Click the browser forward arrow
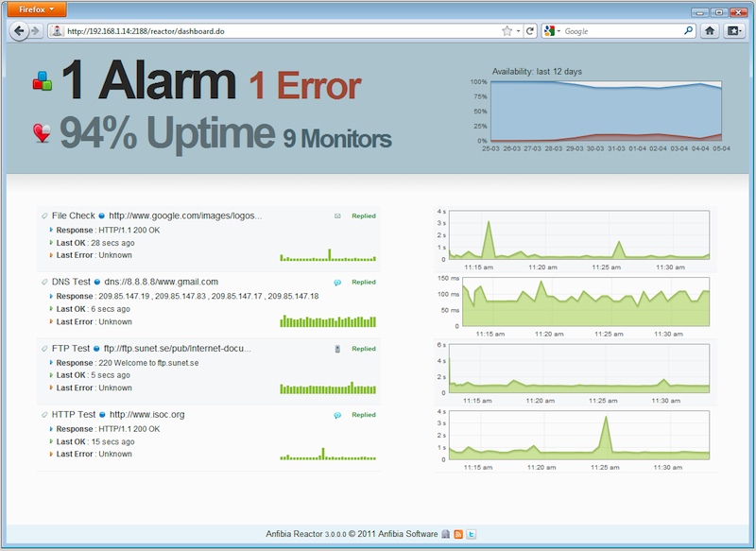 click(35, 31)
